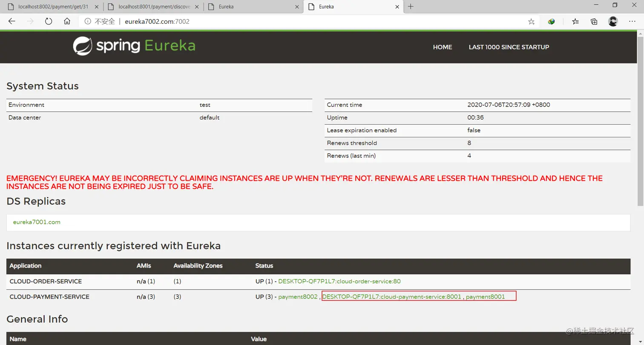Screen dimensions: 644x345
Task: Open the Collections icon
Action: point(594,21)
